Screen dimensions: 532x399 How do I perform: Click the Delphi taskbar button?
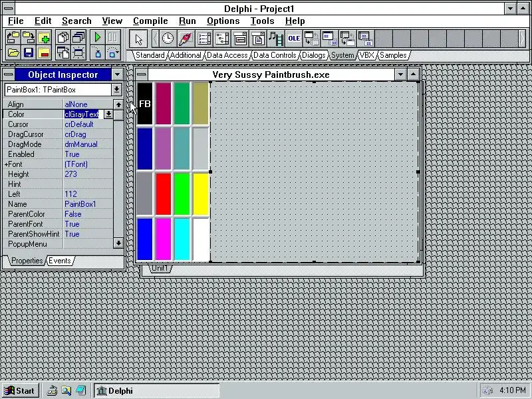156,391
